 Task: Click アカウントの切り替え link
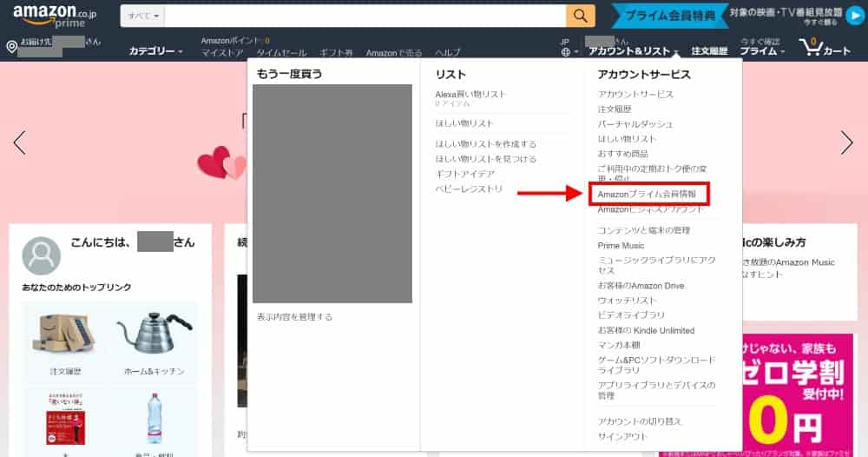[640, 421]
